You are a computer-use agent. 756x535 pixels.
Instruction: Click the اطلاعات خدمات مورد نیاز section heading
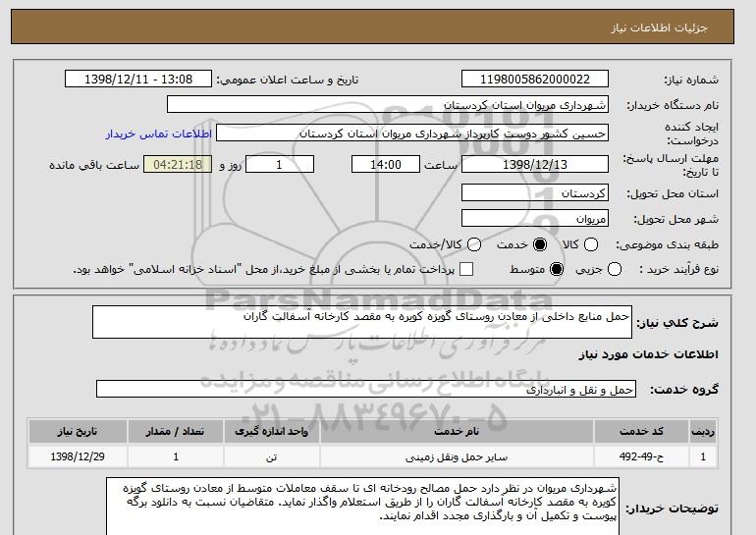point(648,354)
